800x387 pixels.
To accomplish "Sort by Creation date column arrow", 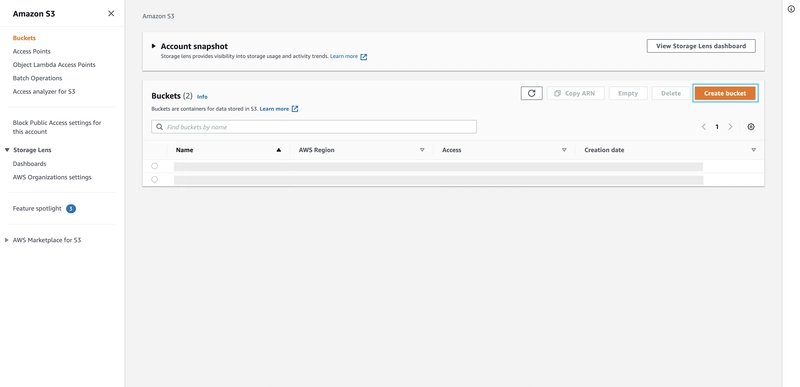I will (x=754, y=150).
